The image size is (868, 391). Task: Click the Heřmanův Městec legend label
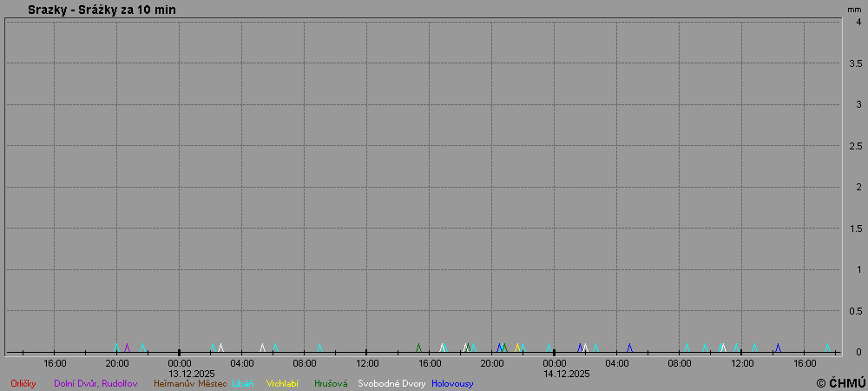point(190,383)
